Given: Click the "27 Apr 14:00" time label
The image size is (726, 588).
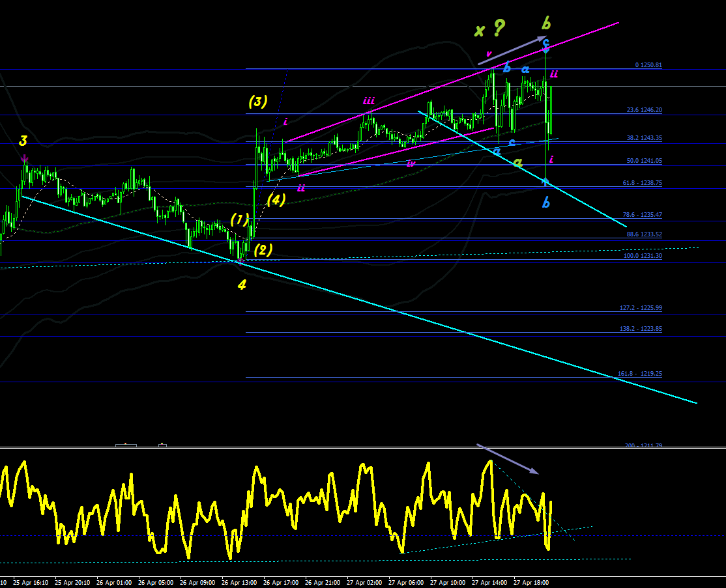Looking at the screenshot, I should 489,582.
